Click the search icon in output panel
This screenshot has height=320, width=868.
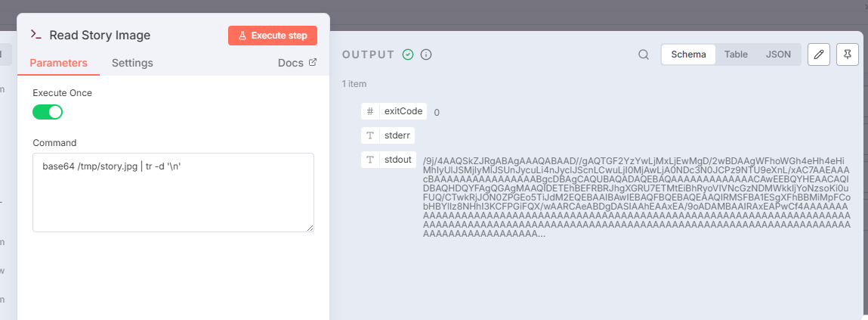click(x=644, y=54)
